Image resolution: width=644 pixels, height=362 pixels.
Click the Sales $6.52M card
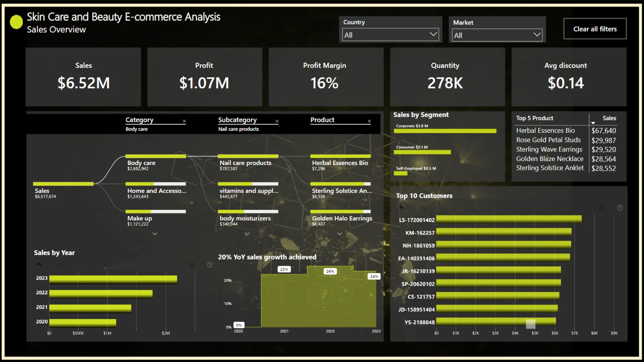pyautogui.click(x=83, y=77)
